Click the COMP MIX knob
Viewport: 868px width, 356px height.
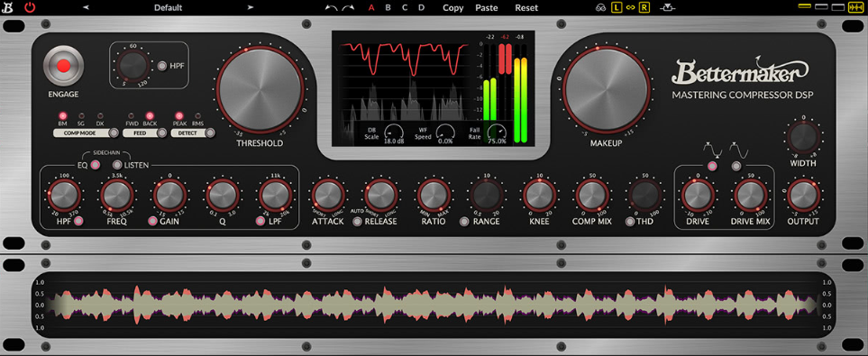coord(592,195)
